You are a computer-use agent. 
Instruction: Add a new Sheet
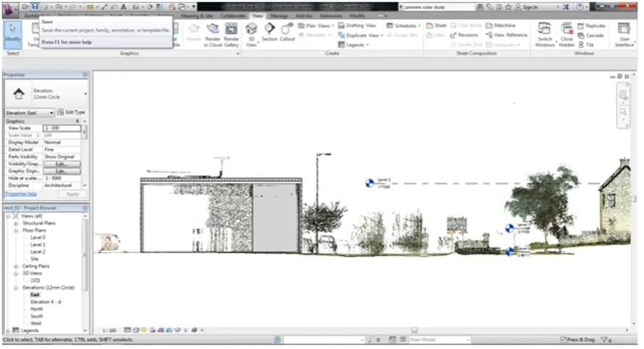[436, 25]
